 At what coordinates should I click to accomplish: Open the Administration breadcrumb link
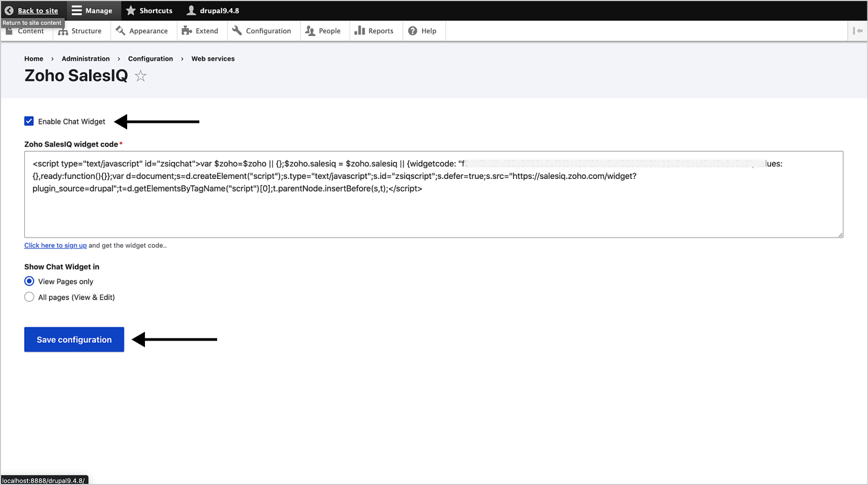[x=86, y=59]
